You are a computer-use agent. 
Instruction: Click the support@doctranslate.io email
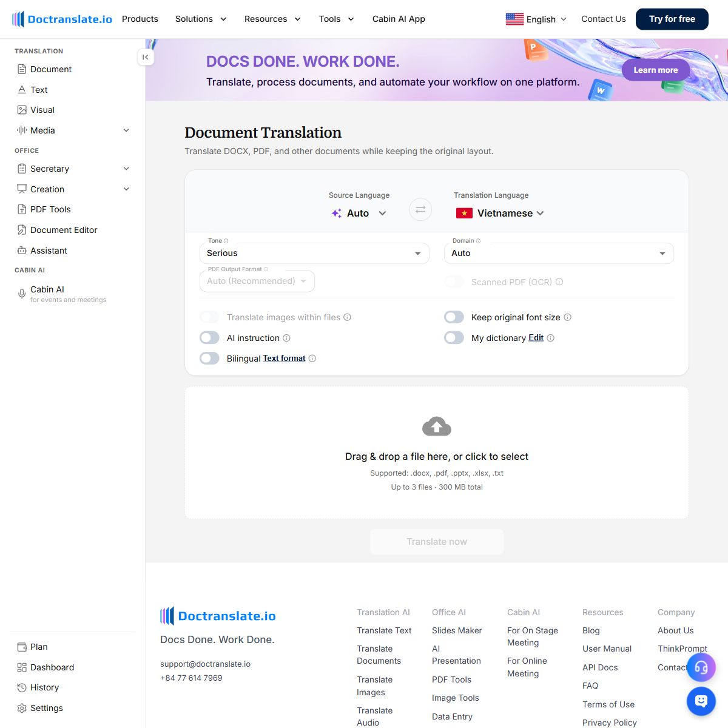coord(205,664)
